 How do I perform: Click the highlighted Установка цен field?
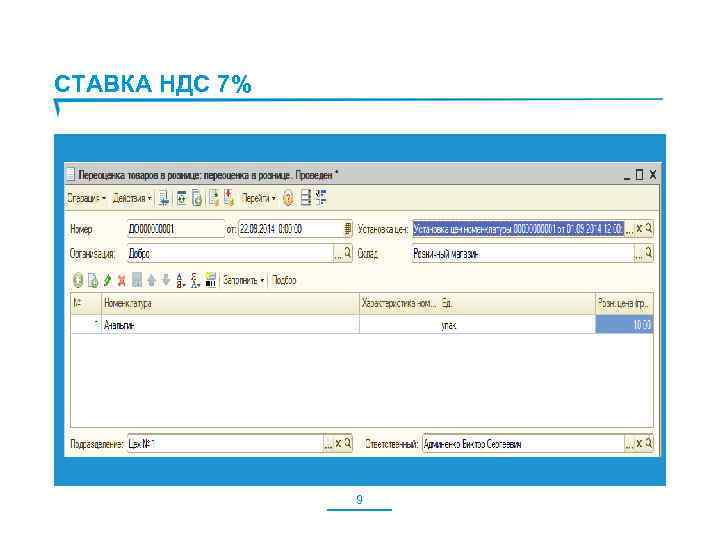pyautogui.click(x=518, y=229)
